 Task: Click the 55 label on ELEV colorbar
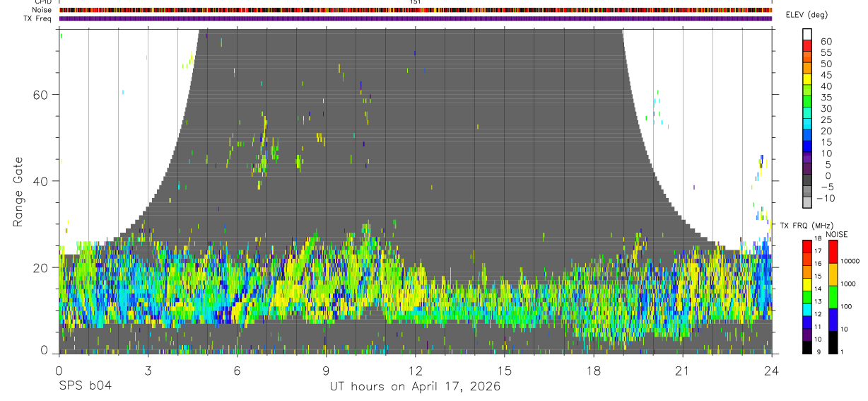826,53
